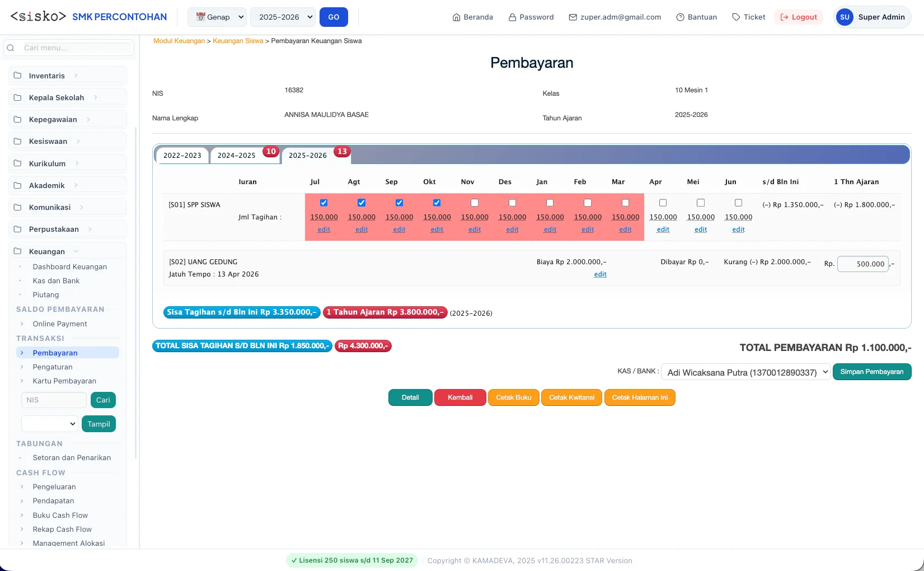Open Bantuan help icon
Viewport: 924px width, 571px height.
[x=680, y=17]
